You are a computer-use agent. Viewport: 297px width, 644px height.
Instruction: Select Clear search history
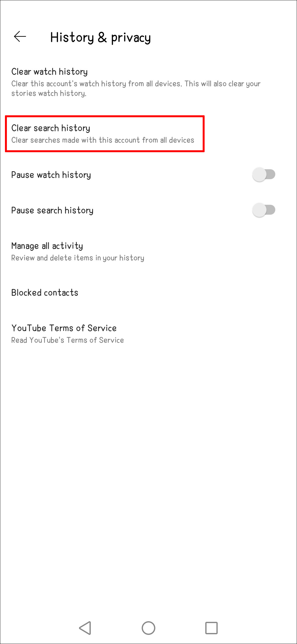click(51, 128)
